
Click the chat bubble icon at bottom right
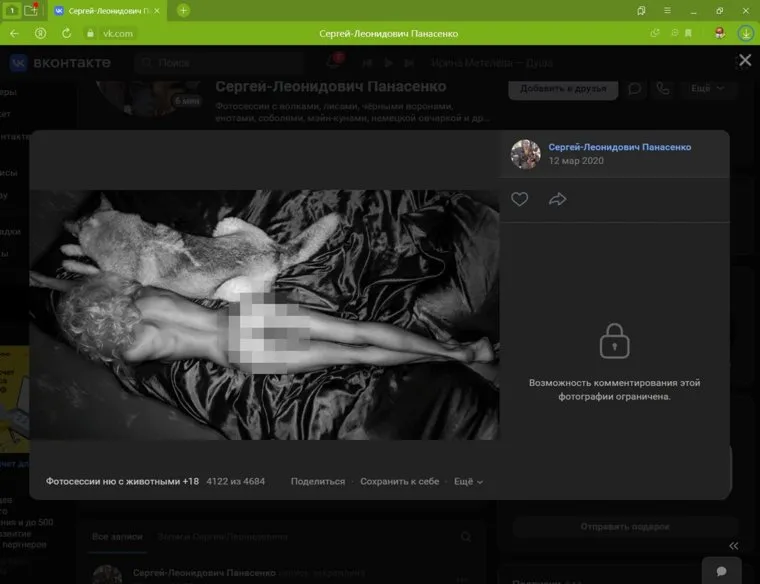(x=720, y=570)
